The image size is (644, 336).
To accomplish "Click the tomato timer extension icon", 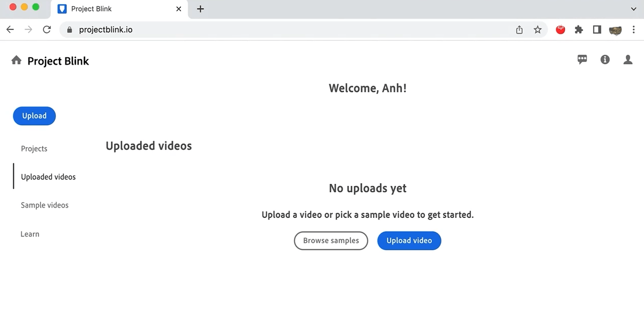I will coord(560,30).
